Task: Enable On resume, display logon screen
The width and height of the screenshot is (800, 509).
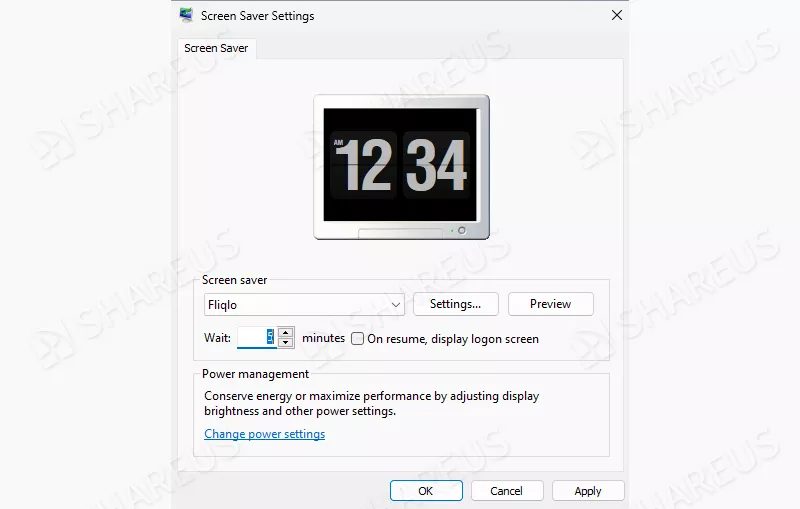Action: tap(358, 339)
